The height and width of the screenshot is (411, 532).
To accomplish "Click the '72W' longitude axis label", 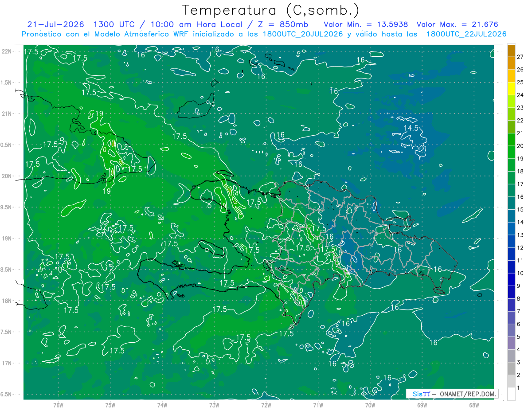I will [266, 406].
